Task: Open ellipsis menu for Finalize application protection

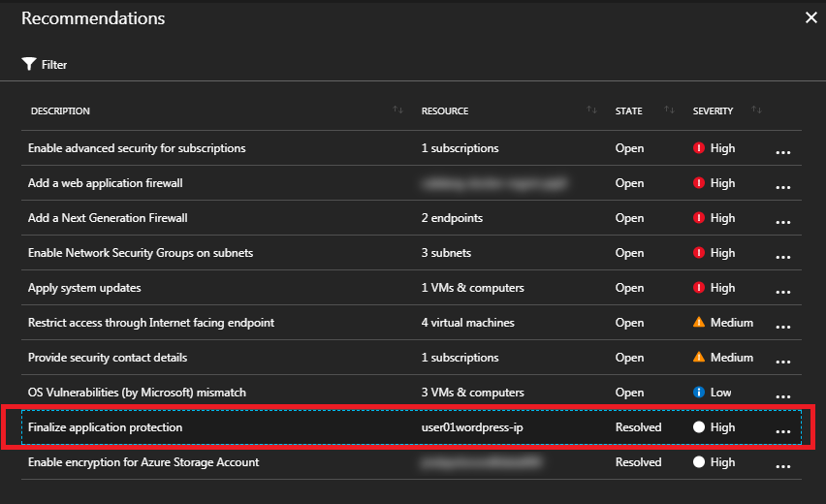Action: coord(782,432)
